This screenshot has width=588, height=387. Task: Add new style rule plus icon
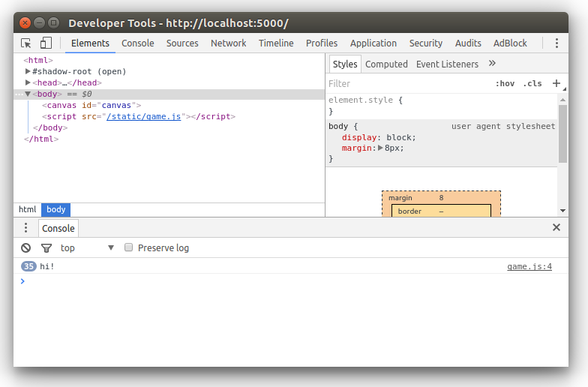[x=556, y=83]
